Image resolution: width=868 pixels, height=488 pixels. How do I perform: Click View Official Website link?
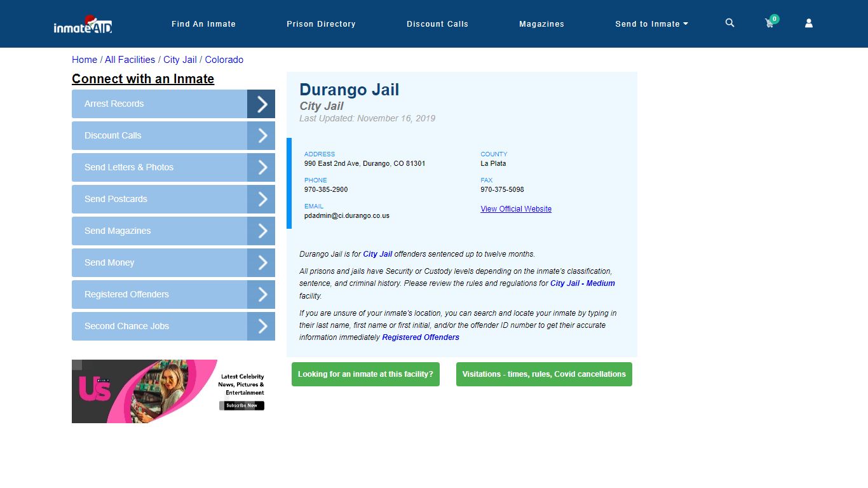(516, 209)
